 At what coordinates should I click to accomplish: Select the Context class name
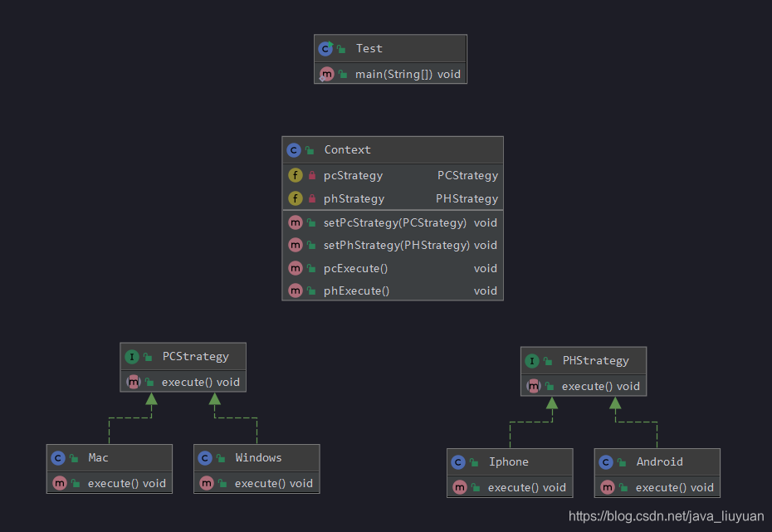(348, 149)
